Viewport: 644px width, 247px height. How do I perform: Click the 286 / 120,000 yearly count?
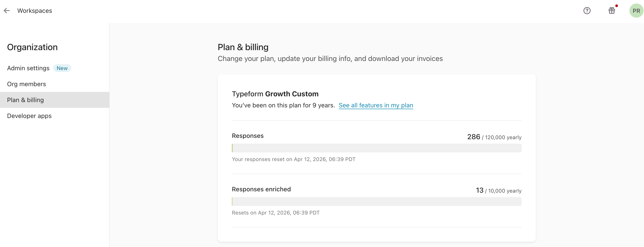click(x=494, y=137)
